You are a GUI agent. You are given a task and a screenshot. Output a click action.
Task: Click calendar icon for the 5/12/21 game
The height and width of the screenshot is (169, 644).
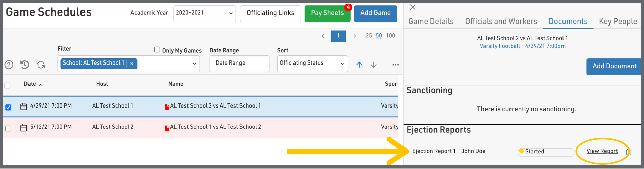24,128
